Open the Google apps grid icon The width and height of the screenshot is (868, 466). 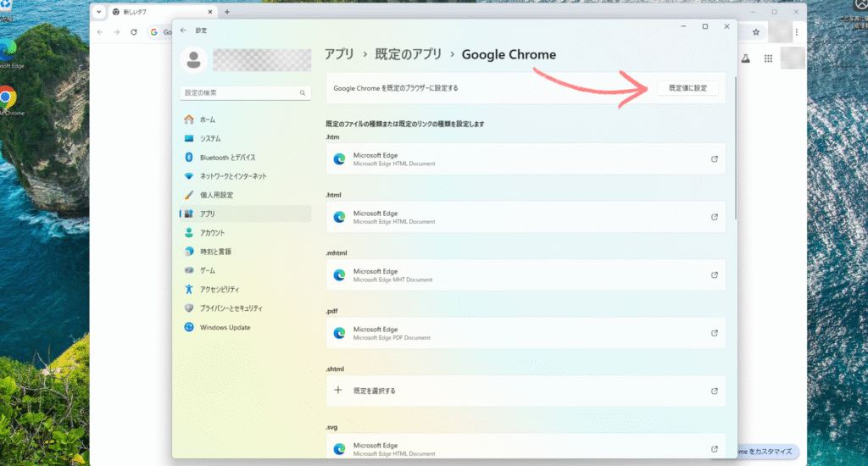768,58
